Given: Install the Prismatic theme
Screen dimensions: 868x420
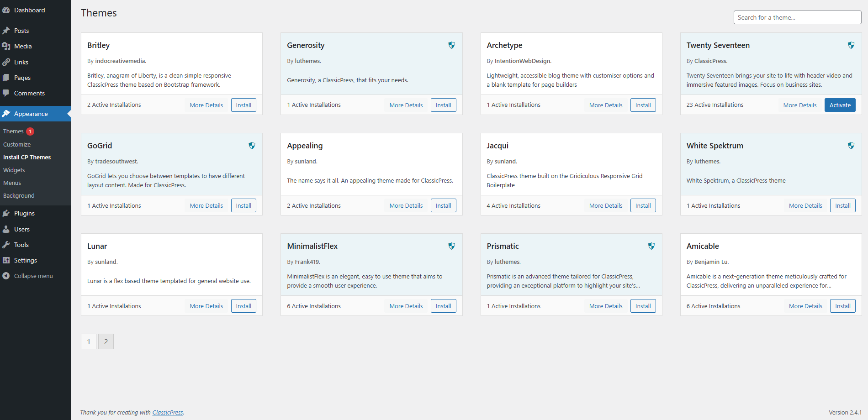Looking at the screenshot, I should pyautogui.click(x=643, y=306).
